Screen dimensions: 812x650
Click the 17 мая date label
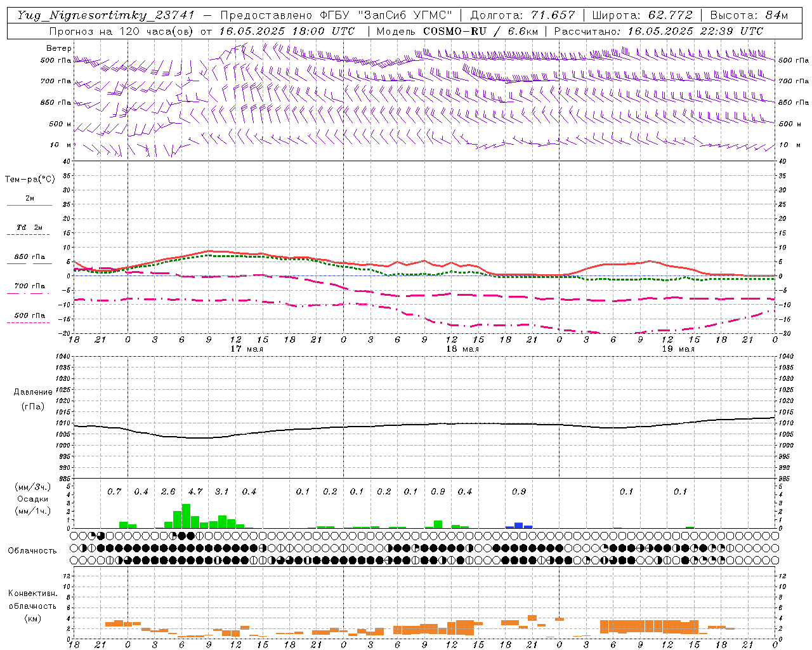[247, 349]
